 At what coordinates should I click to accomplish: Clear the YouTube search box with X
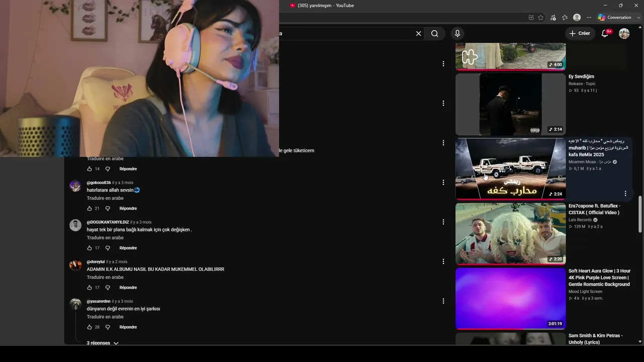click(418, 34)
